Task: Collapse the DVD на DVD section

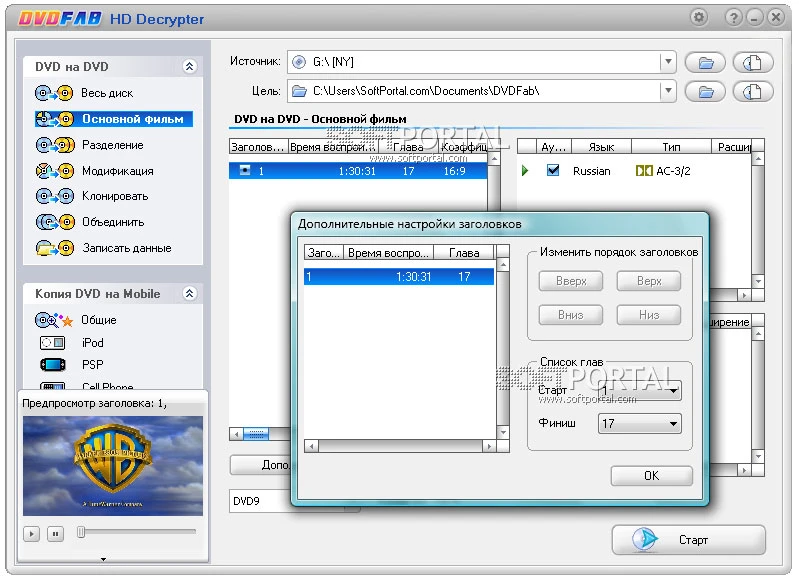Action: (x=190, y=67)
